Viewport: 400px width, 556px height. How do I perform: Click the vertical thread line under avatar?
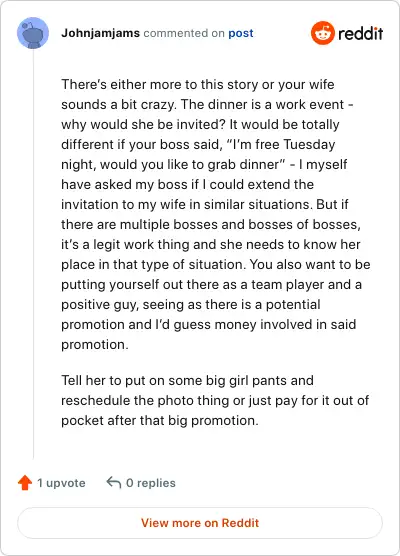pos(33,254)
